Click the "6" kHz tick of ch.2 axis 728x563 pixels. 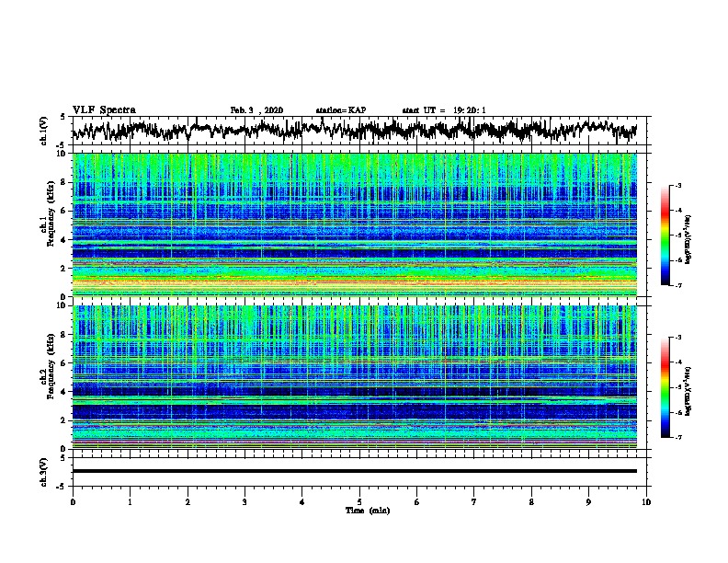pyautogui.click(x=63, y=362)
